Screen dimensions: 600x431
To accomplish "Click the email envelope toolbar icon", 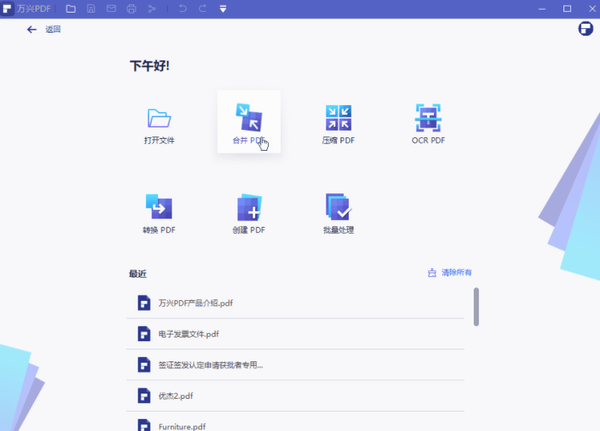I will point(111,8).
